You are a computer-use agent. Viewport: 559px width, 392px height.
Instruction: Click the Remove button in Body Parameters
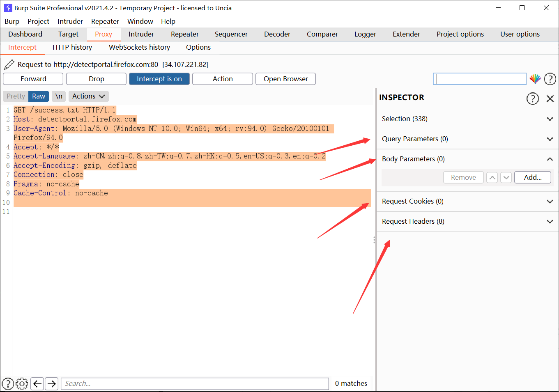[x=463, y=177]
